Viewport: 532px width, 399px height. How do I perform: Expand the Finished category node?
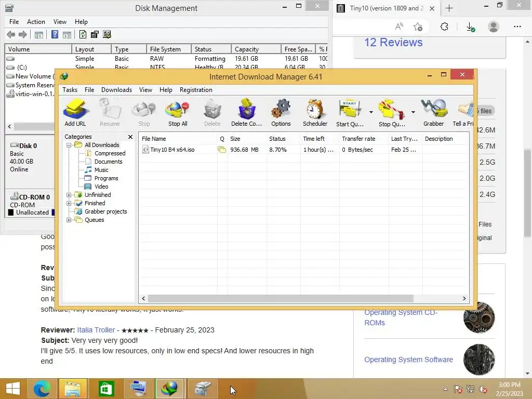(x=69, y=203)
